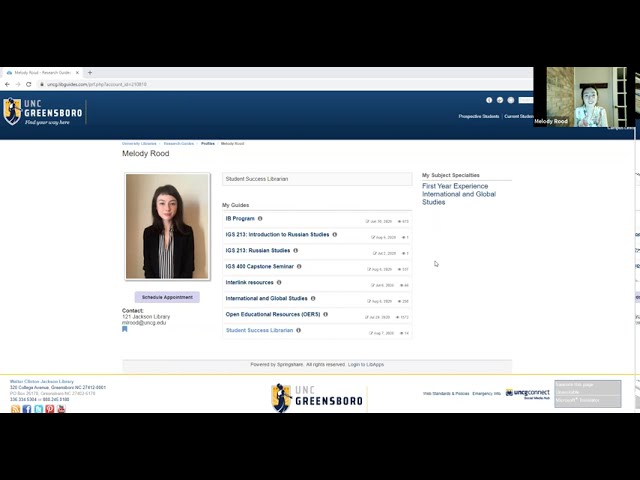Show info for IGS 213: Russian Studies
Image resolution: width=640 pixels, height=480 pixels.
296,251
